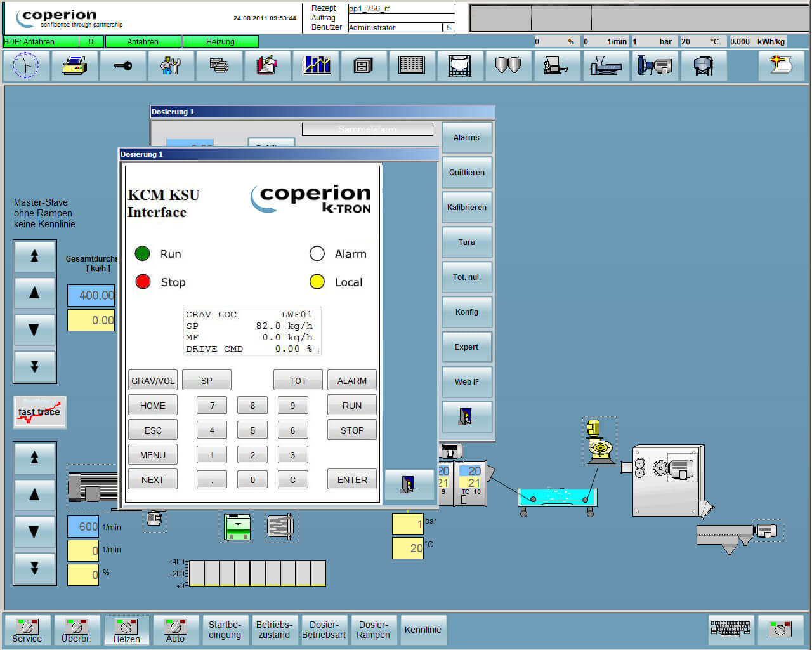Click the 400.00 throughput setpoint field
The image size is (812, 650).
[x=91, y=295]
